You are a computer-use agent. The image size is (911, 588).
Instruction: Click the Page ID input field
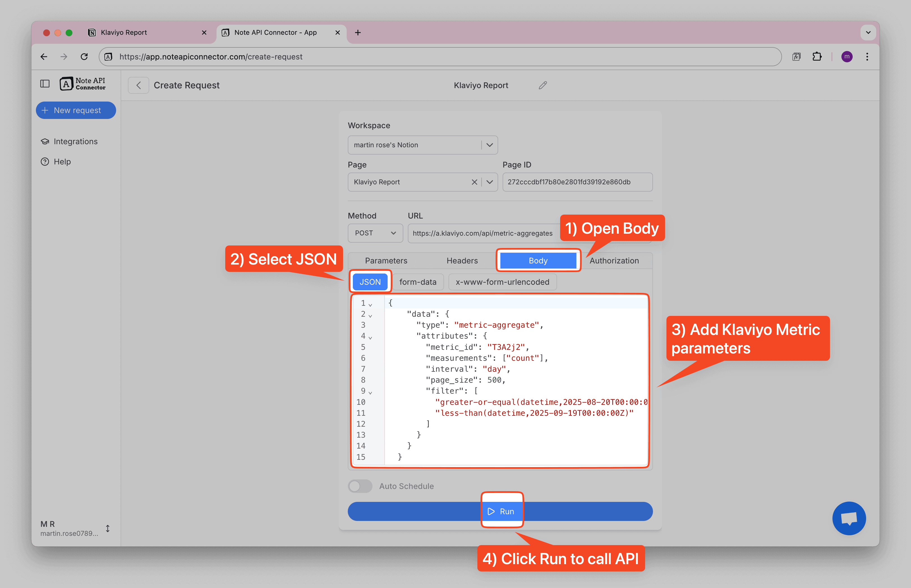point(577,182)
